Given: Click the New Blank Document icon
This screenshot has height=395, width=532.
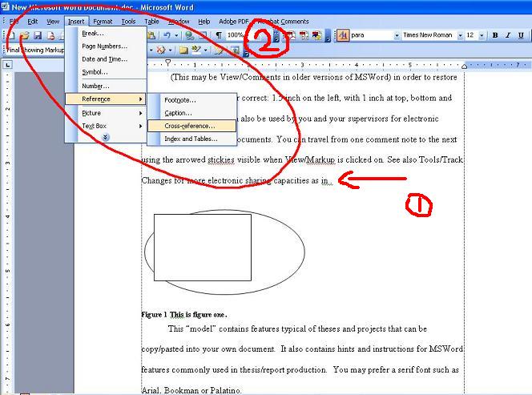Looking at the screenshot, I should (x=13, y=36).
